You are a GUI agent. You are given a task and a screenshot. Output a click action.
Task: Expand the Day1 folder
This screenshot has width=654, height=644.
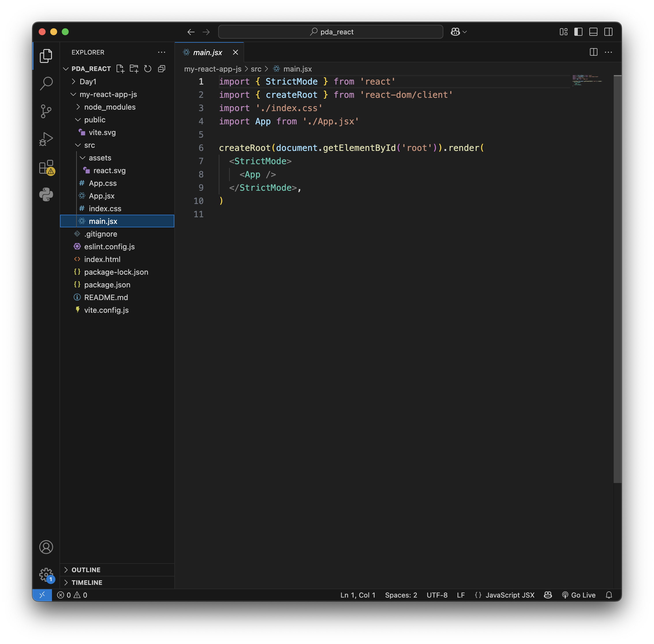tap(88, 82)
